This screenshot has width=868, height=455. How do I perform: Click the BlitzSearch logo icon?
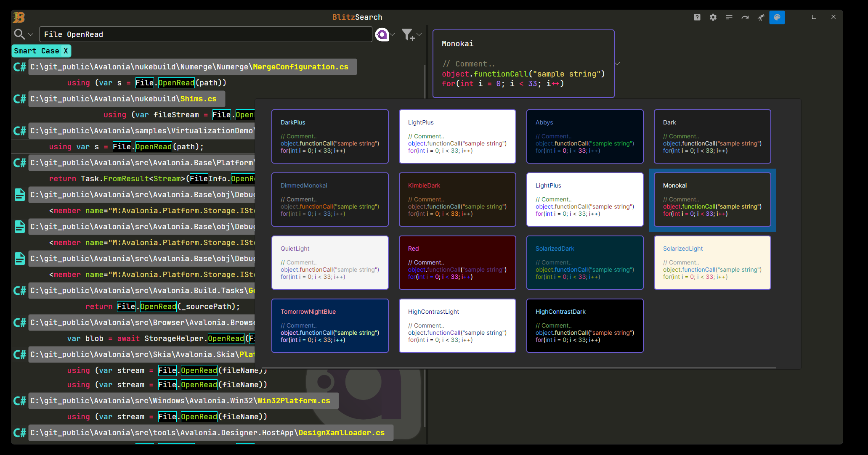pos(19,17)
